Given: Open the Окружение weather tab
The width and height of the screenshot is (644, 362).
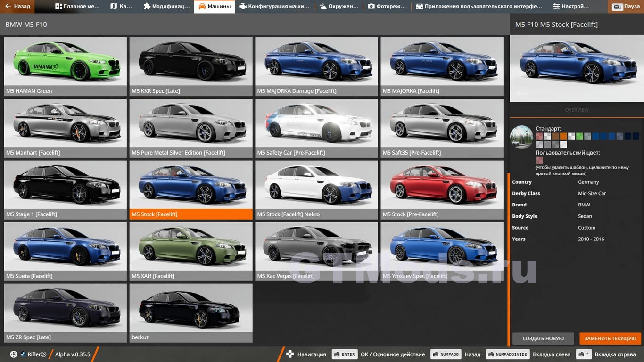Looking at the screenshot, I should [339, 7].
